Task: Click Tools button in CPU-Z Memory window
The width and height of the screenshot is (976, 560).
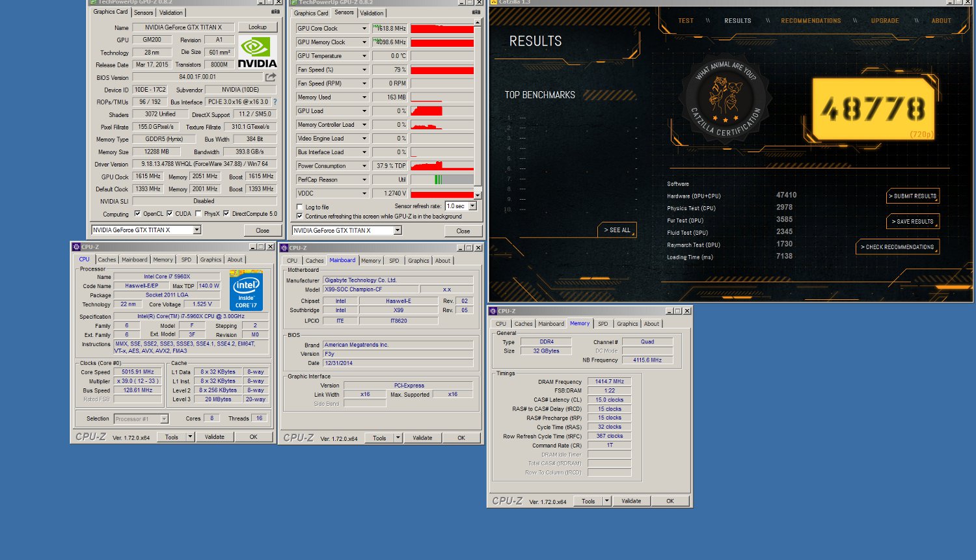Action: point(588,501)
